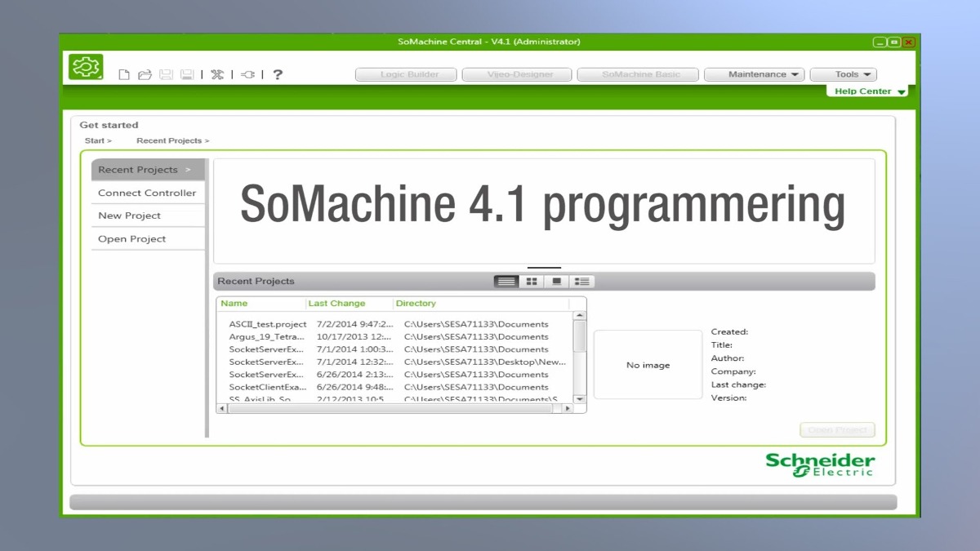Viewport: 980px width, 551px height.
Task: Open the Maintenance dropdown menu
Action: tap(755, 74)
